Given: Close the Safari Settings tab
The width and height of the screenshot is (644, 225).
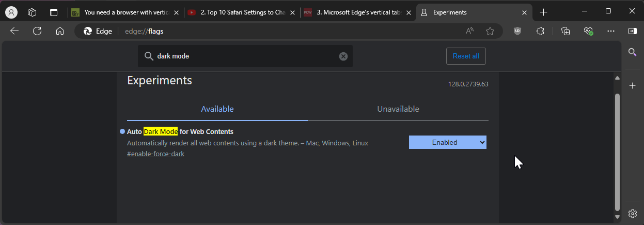Looking at the screenshot, I should click(292, 12).
